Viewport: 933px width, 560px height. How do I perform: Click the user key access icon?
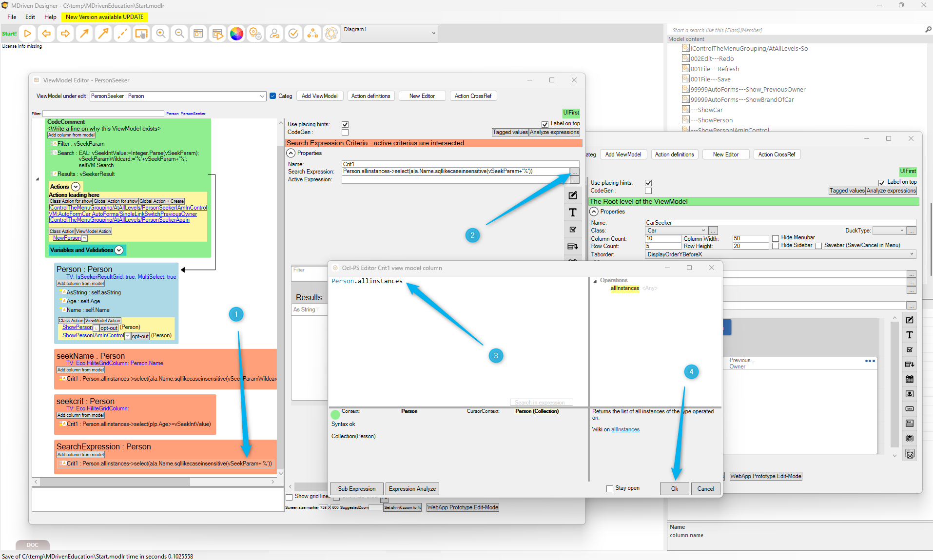click(x=274, y=34)
